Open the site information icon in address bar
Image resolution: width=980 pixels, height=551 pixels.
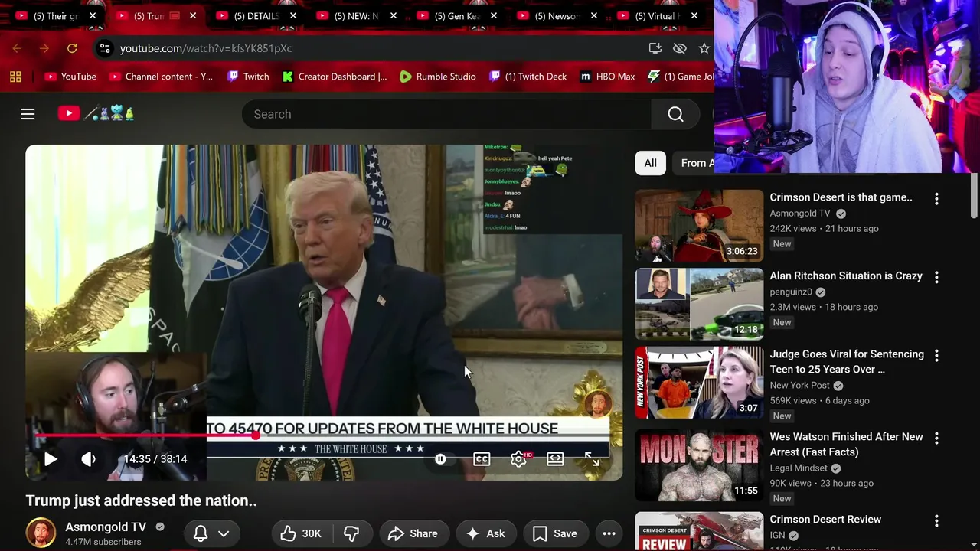point(105,48)
